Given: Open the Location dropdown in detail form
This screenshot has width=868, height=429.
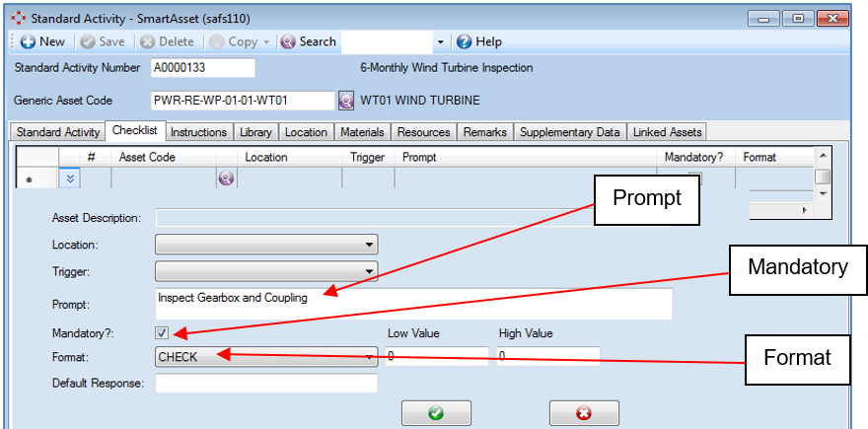Looking at the screenshot, I should 266,245.
